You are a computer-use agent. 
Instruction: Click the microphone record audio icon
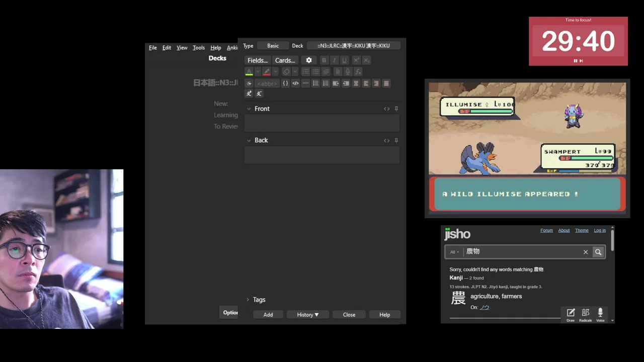point(348,72)
